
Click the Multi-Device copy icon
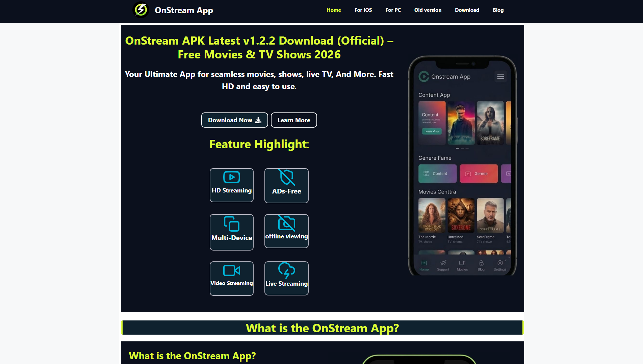coord(232,224)
